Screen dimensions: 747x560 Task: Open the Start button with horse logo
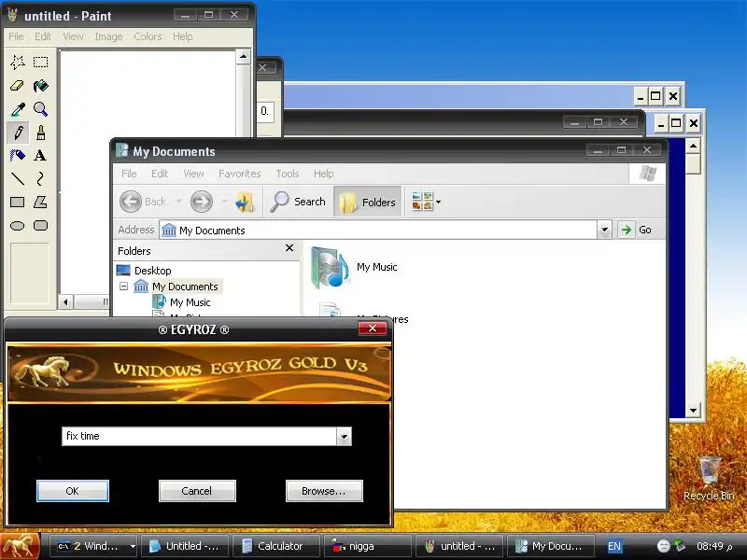click(20, 546)
